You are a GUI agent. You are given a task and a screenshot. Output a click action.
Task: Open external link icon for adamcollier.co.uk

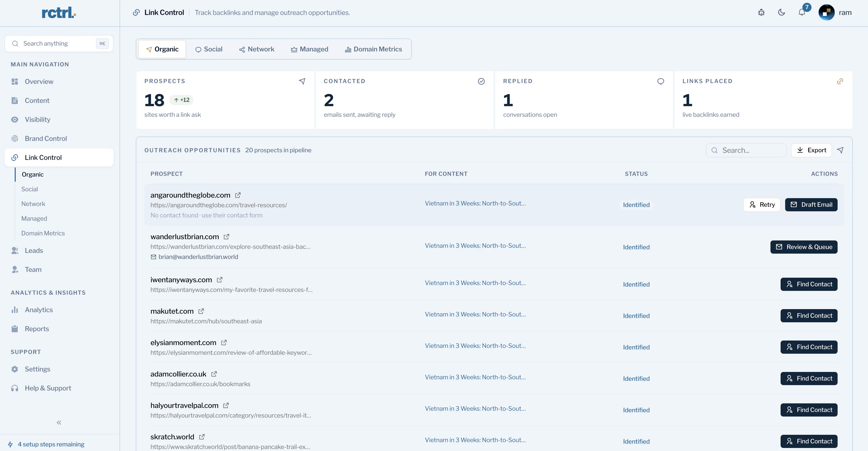pos(214,374)
